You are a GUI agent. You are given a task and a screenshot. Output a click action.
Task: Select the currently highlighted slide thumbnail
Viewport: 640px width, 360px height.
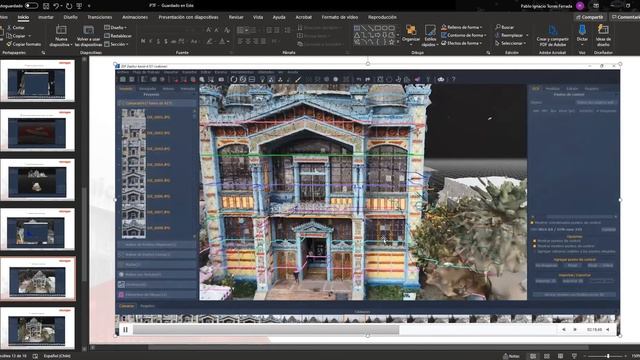[37, 279]
